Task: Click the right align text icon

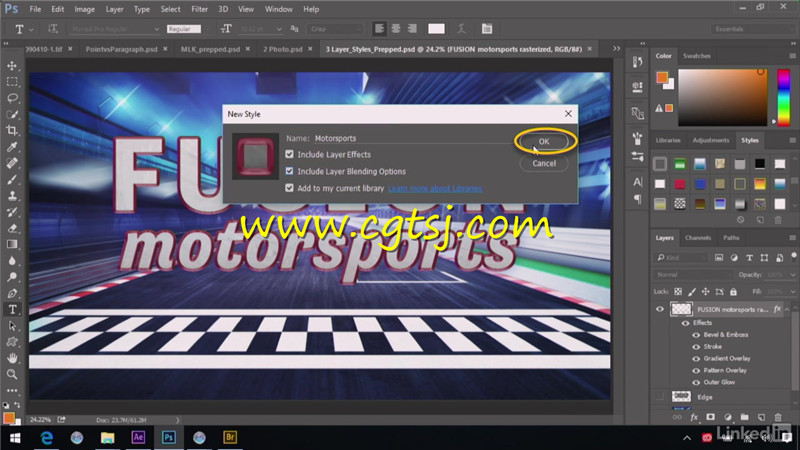Action: 412,29
